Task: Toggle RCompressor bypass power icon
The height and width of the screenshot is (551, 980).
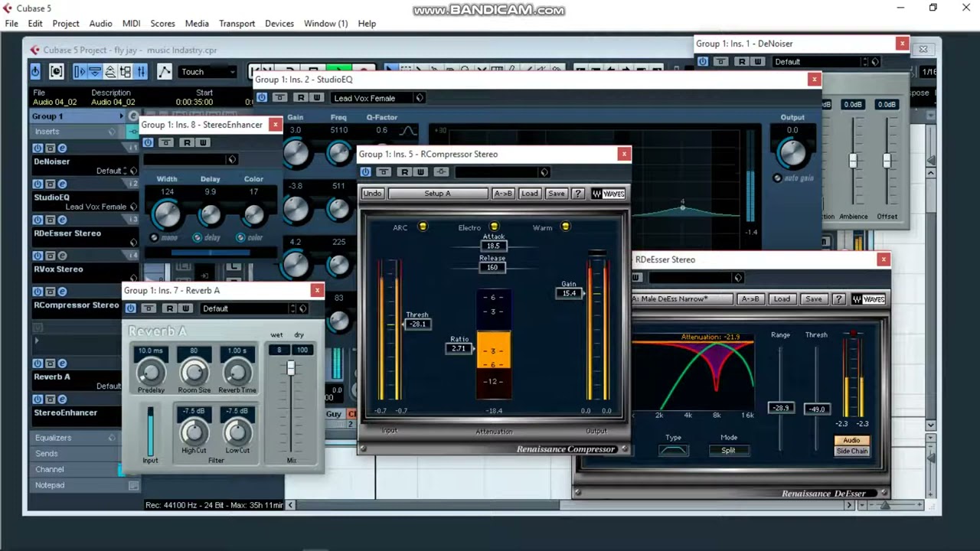Action: [x=366, y=172]
